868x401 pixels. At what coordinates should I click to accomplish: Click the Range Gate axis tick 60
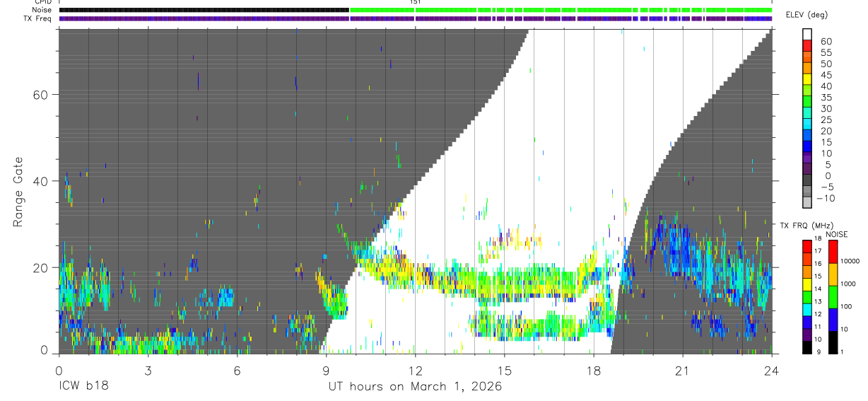point(40,95)
